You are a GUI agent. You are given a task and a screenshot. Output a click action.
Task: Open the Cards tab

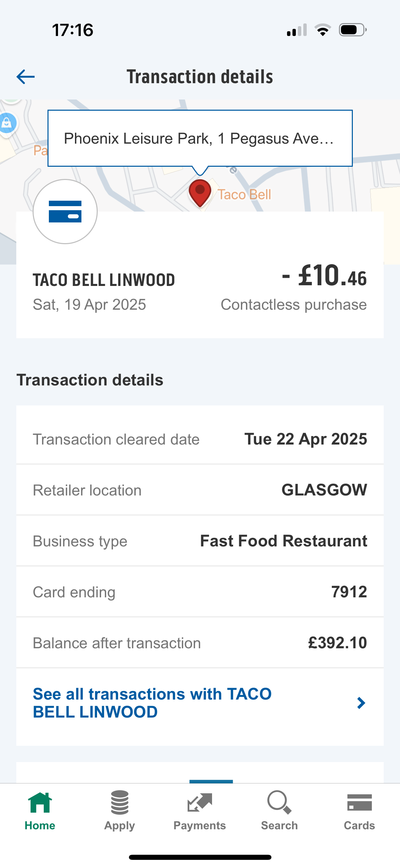(x=359, y=810)
